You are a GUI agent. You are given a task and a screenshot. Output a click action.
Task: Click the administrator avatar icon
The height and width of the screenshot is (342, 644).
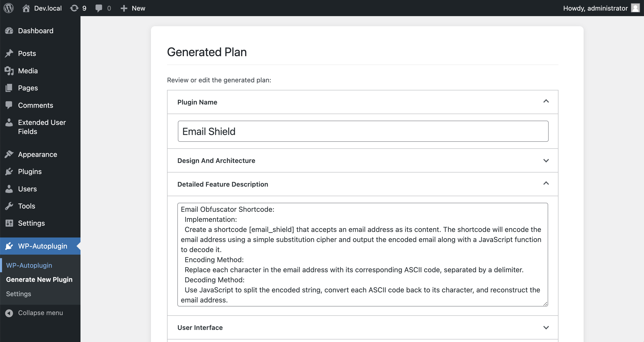click(635, 8)
